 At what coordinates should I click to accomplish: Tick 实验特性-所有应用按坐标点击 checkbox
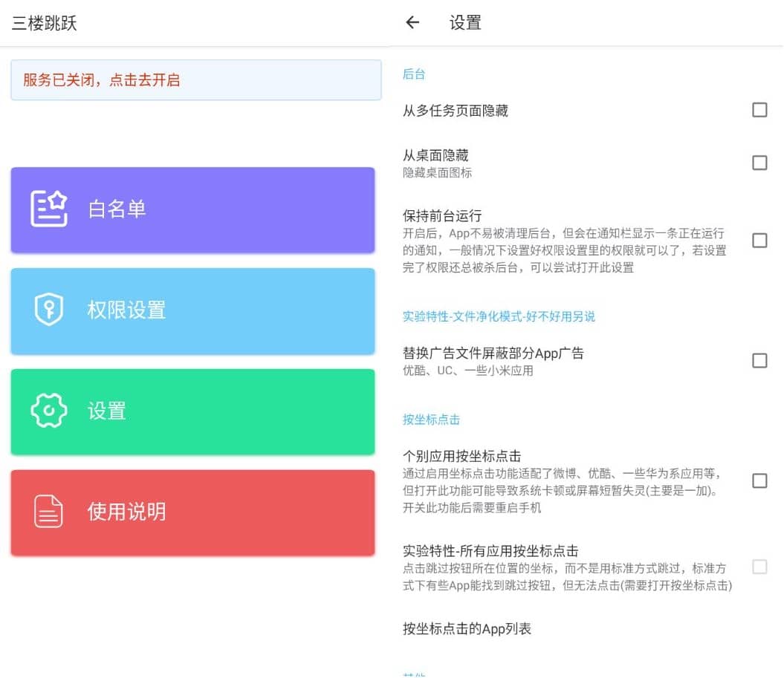[759, 567]
